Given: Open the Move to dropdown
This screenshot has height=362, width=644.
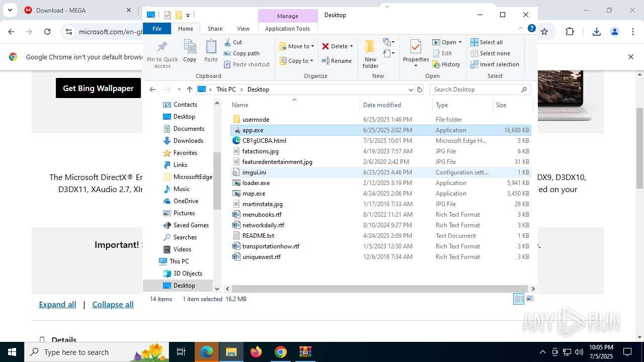Looking at the screenshot, I should click(x=297, y=46).
